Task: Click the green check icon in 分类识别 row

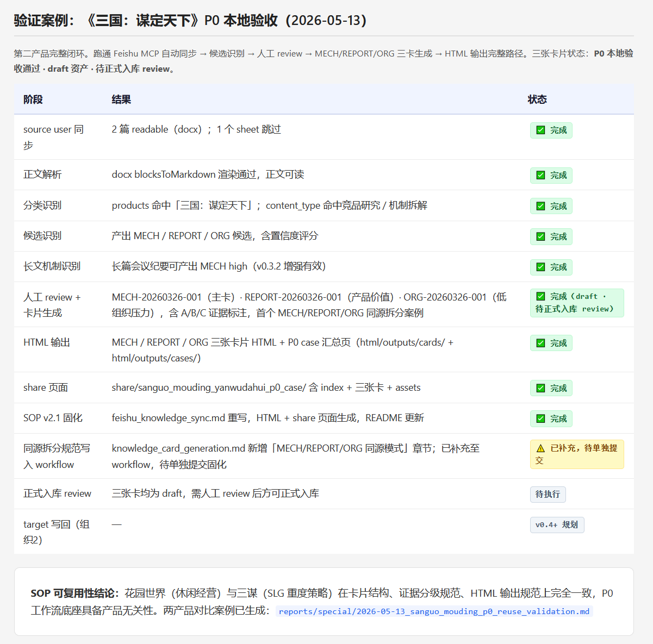Action: (540, 206)
